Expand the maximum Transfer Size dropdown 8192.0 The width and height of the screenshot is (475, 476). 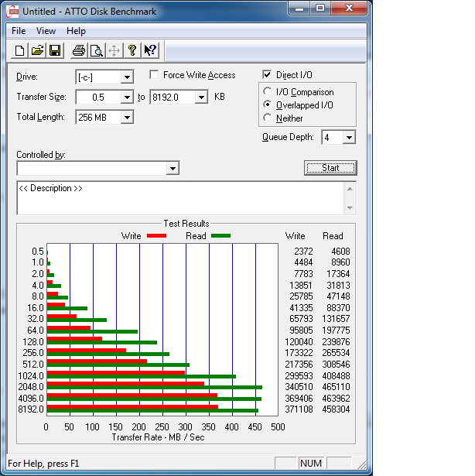(x=201, y=98)
